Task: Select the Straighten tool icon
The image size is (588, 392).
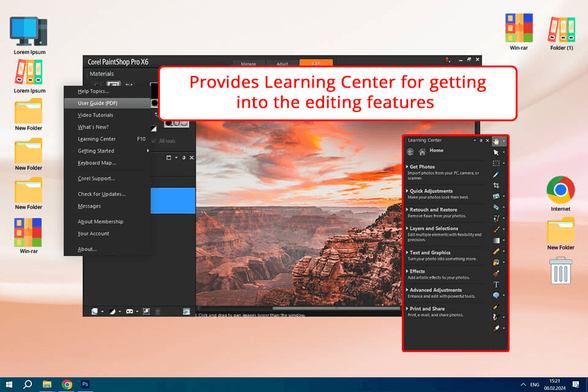Action: (496, 196)
